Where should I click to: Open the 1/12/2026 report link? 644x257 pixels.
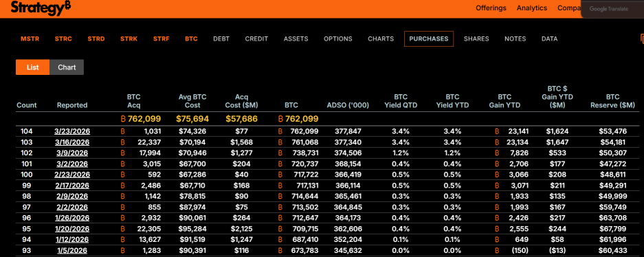pos(72,239)
